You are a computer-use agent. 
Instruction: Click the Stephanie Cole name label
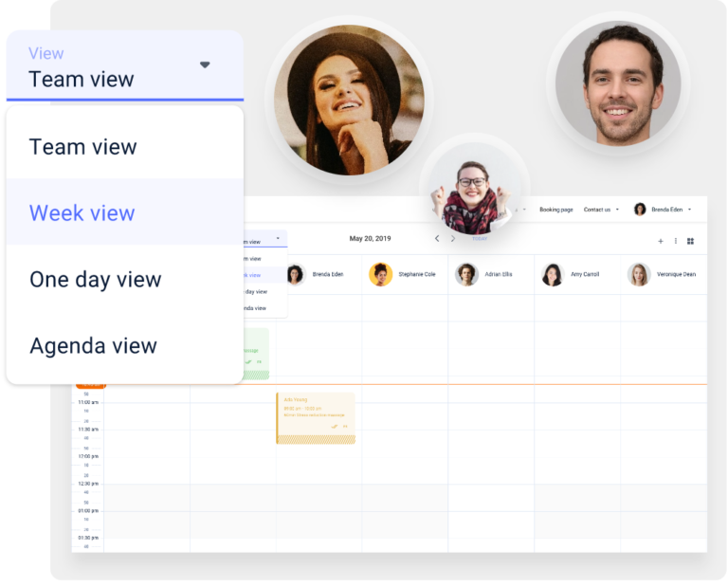417,274
